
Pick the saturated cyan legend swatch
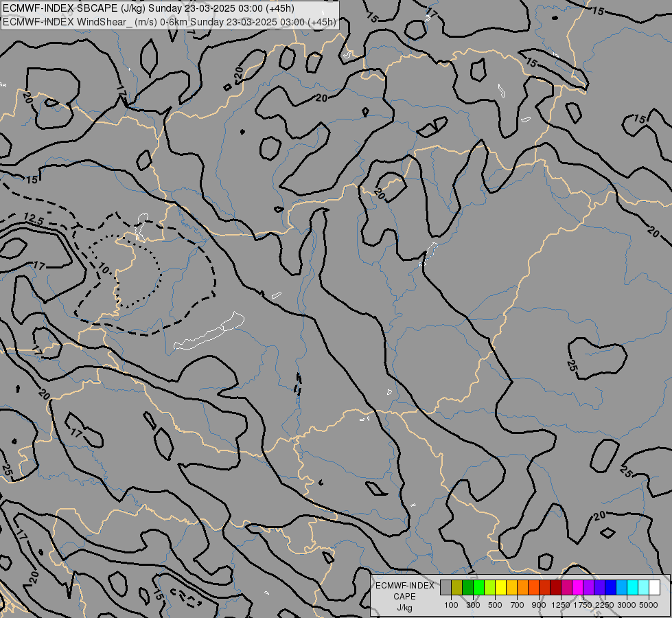633,587
